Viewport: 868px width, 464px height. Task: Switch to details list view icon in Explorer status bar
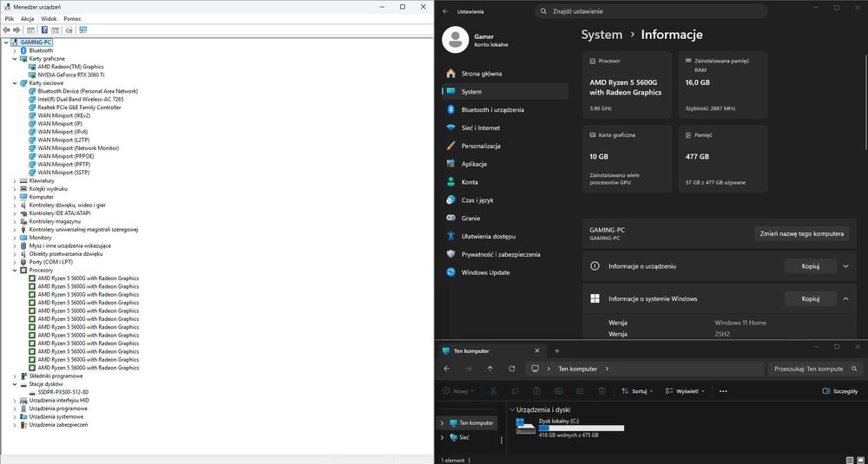(x=850, y=460)
